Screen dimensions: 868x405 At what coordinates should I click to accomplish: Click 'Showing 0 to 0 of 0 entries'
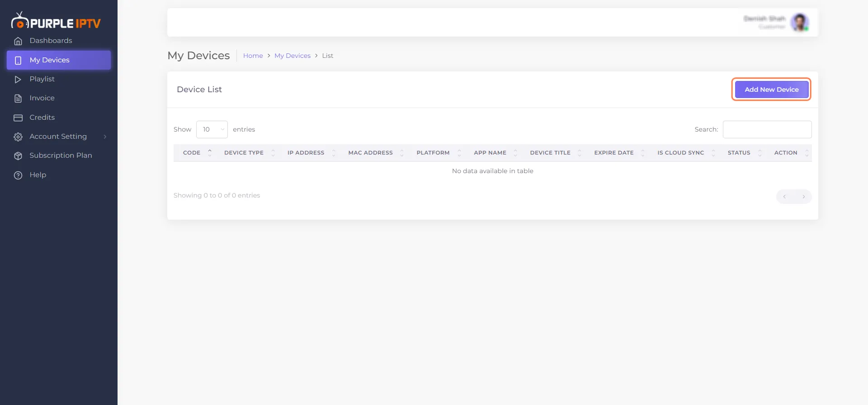(x=217, y=195)
